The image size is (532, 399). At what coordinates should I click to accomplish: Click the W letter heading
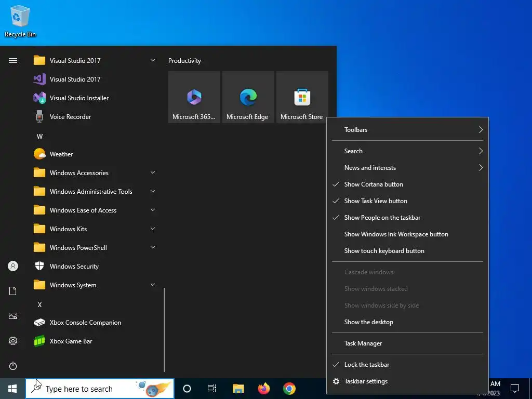(x=39, y=137)
